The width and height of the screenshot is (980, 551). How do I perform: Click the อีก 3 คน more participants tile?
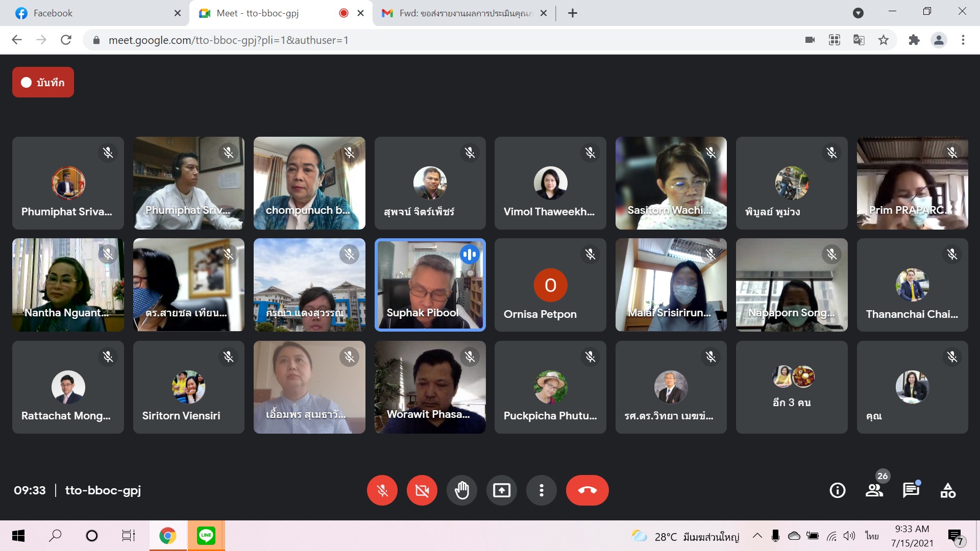pos(791,387)
